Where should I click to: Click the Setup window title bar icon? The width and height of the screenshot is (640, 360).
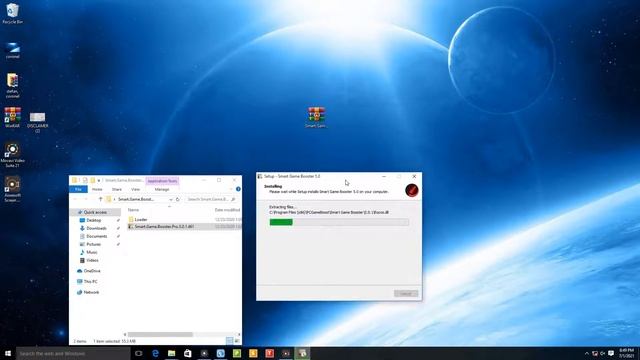pos(260,176)
